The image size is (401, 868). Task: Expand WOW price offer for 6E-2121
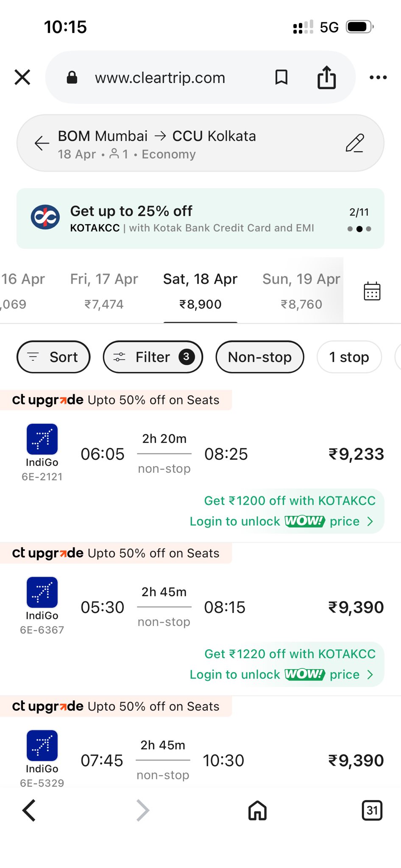tap(281, 521)
